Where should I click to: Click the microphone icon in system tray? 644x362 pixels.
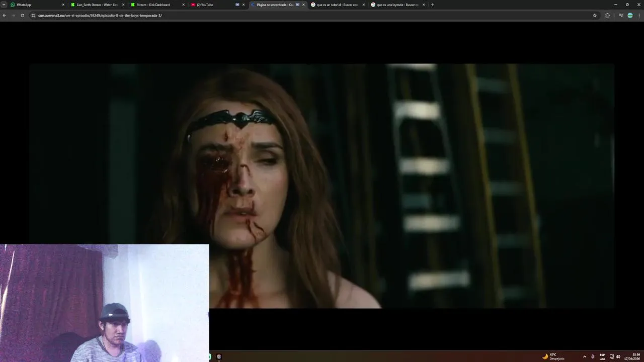click(x=593, y=356)
